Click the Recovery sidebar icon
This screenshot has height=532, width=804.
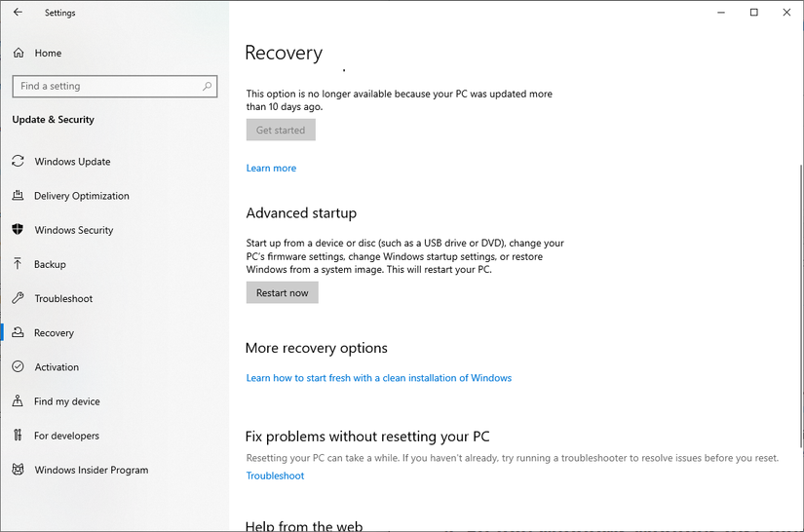(x=18, y=332)
